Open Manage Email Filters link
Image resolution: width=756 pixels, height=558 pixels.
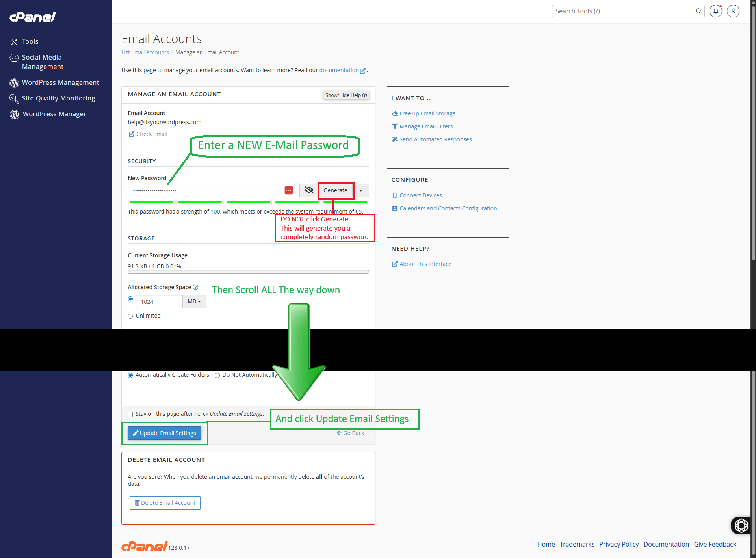pos(426,126)
